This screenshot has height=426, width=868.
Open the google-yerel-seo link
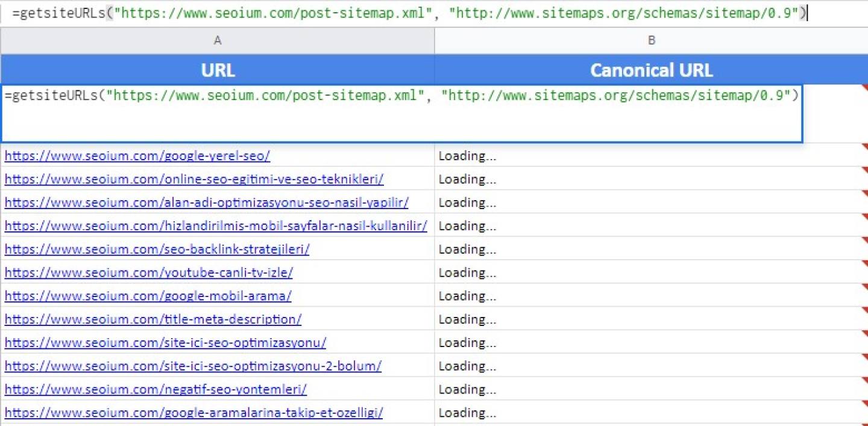tap(137, 155)
